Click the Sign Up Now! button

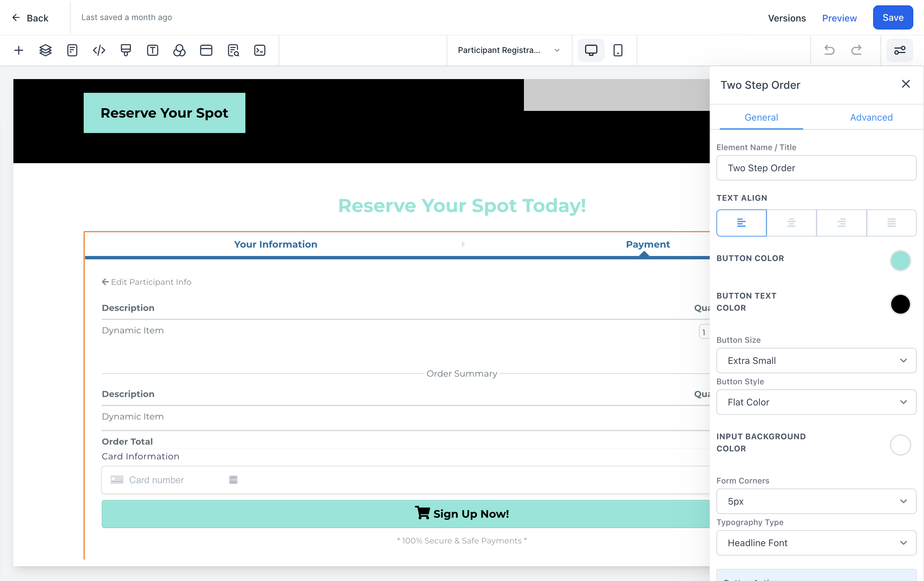point(406,514)
